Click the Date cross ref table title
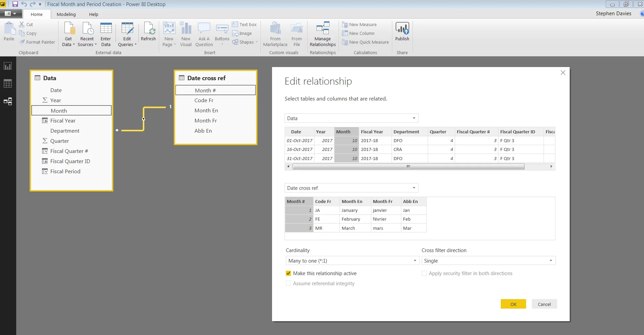The image size is (644, 335). [x=206, y=78]
